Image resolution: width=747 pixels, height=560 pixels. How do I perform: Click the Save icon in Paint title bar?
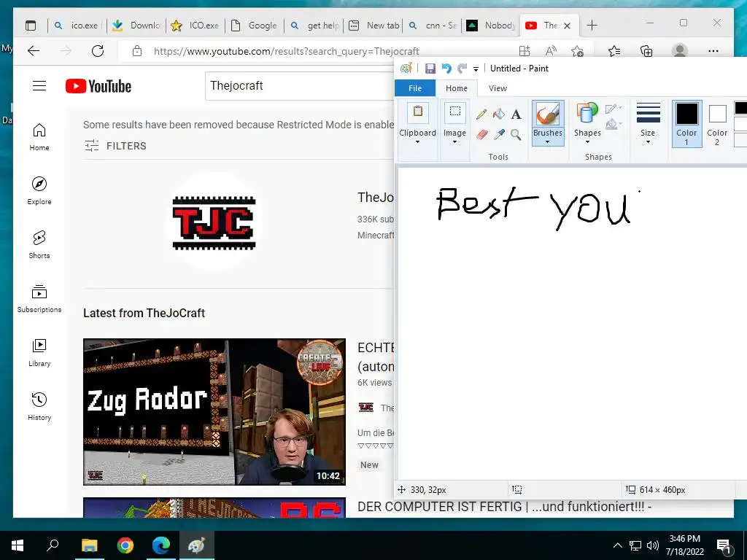[430, 69]
